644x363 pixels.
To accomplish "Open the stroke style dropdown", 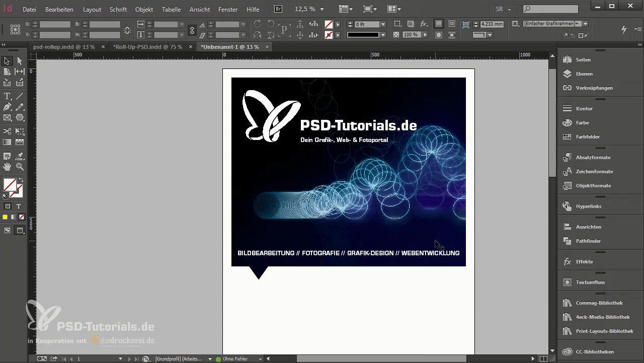I will tap(383, 35).
